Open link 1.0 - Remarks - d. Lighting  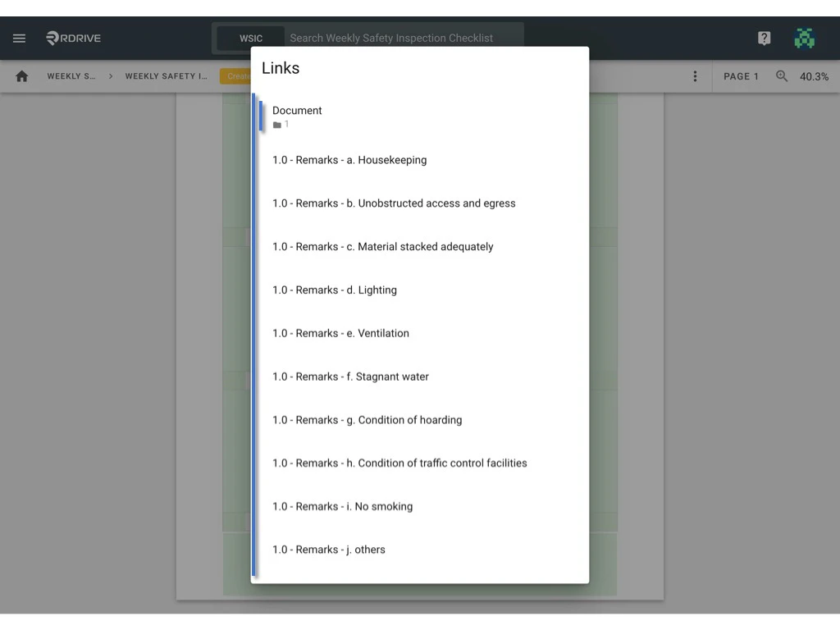[335, 290]
